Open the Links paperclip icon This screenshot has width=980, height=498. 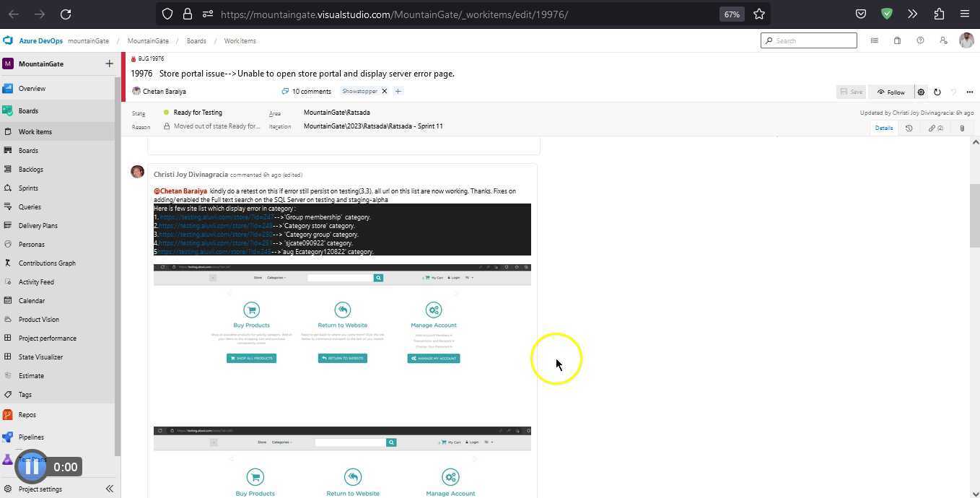point(932,128)
